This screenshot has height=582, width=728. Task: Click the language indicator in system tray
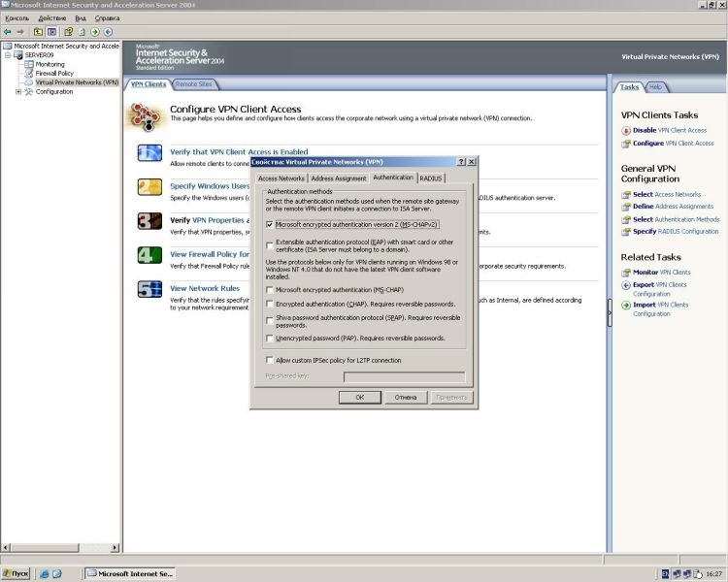click(665, 574)
